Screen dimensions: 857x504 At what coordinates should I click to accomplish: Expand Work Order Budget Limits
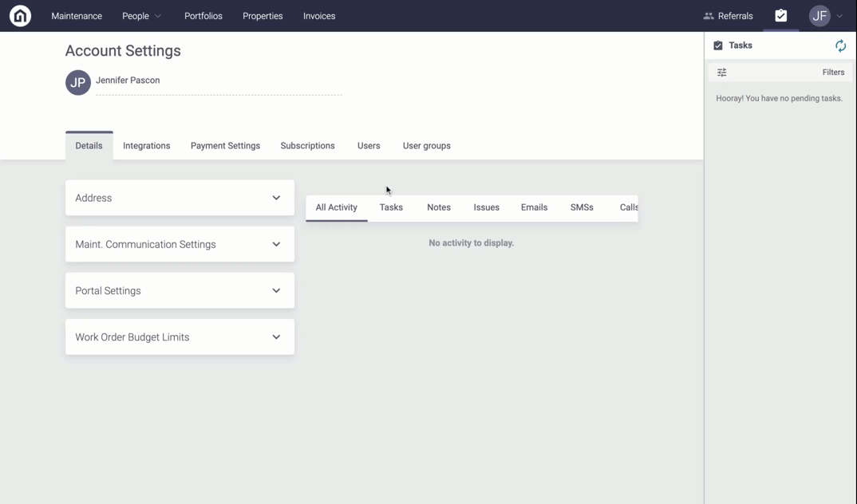(x=276, y=337)
